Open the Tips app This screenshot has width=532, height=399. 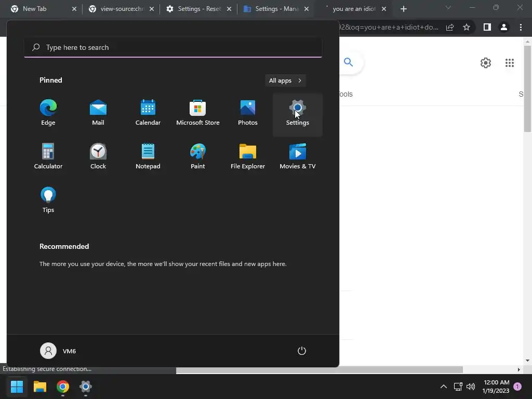(48, 200)
